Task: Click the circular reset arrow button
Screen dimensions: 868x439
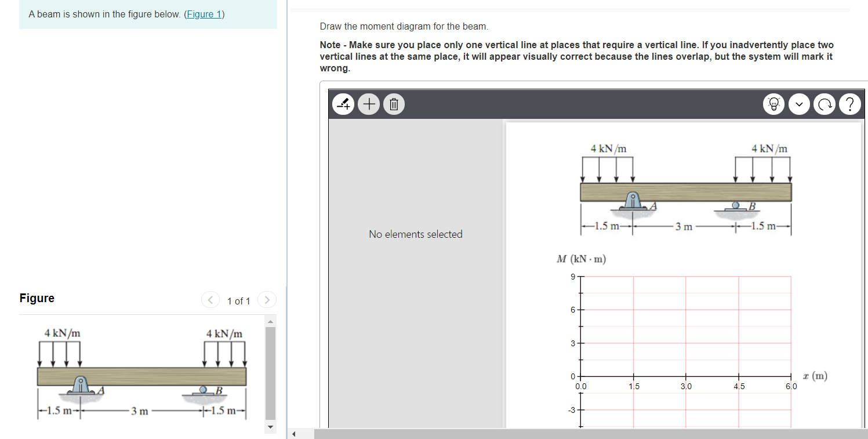Action: 825,104
